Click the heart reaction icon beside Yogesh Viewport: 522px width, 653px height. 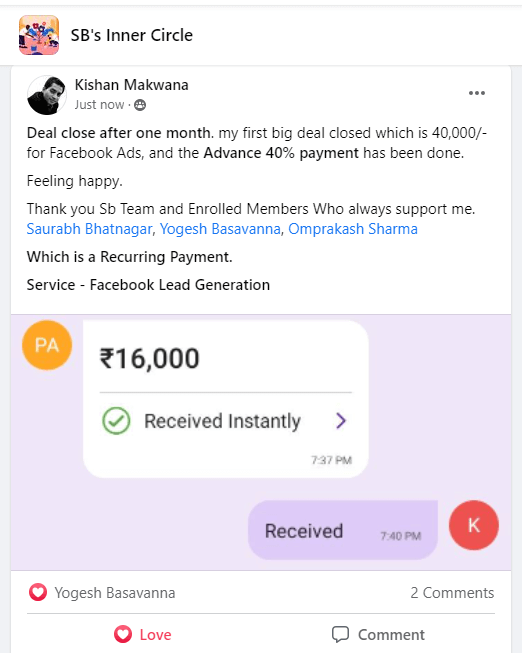tap(38, 593)
